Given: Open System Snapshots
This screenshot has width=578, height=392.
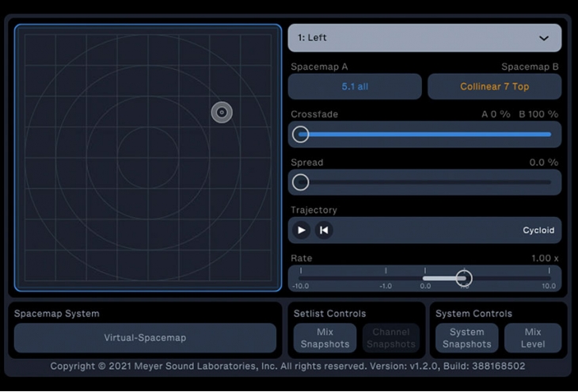Looking at the screenshot, I should (x=466, y=338).
